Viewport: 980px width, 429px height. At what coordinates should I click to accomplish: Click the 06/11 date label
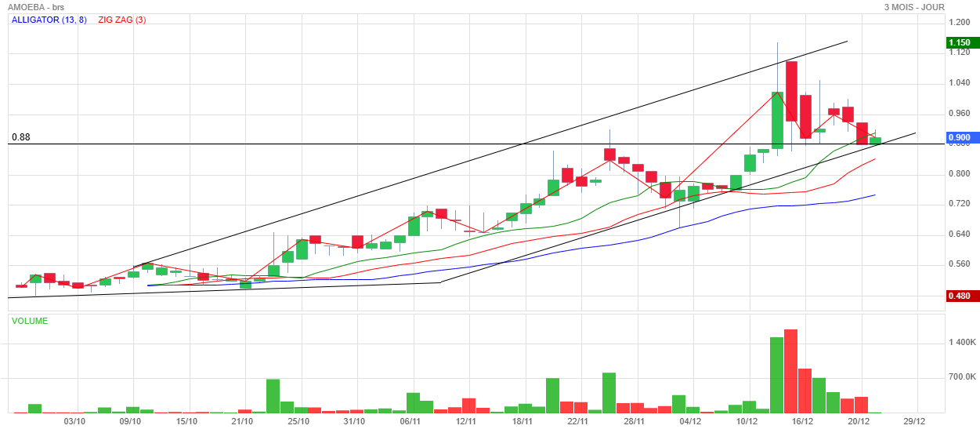pos(410,421)
